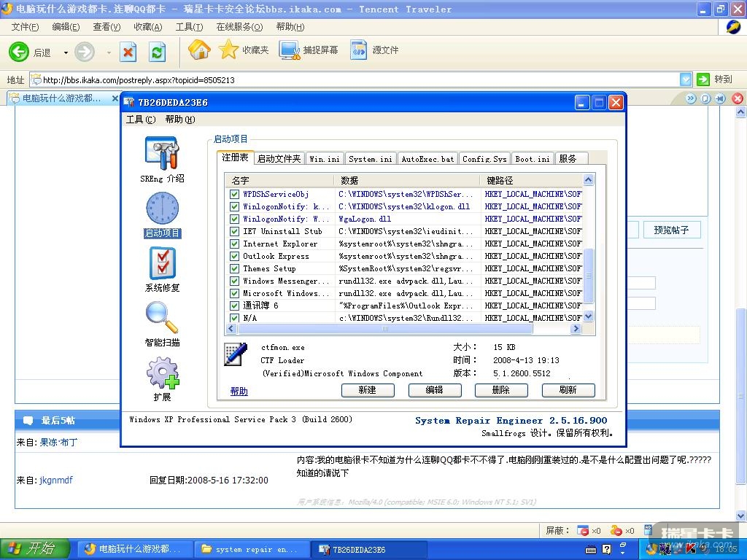747x560 pixels.
Task: Open the SREng 介绍 sidebar icon
Action: (162, 154)
